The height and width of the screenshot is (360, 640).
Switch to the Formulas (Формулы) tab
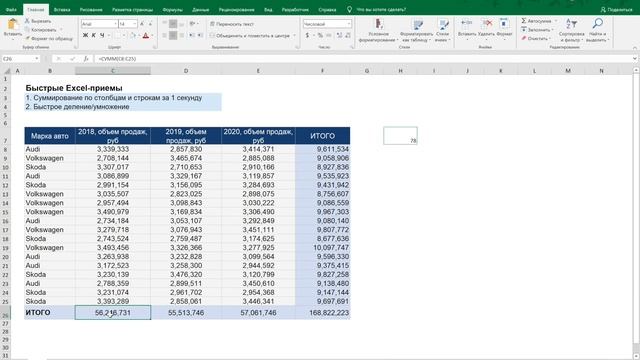tap(173, 9)
